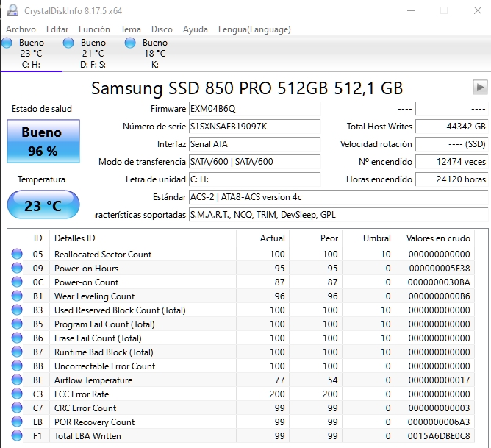Click the Firmware field EXM04B6Q

(254, 109)
